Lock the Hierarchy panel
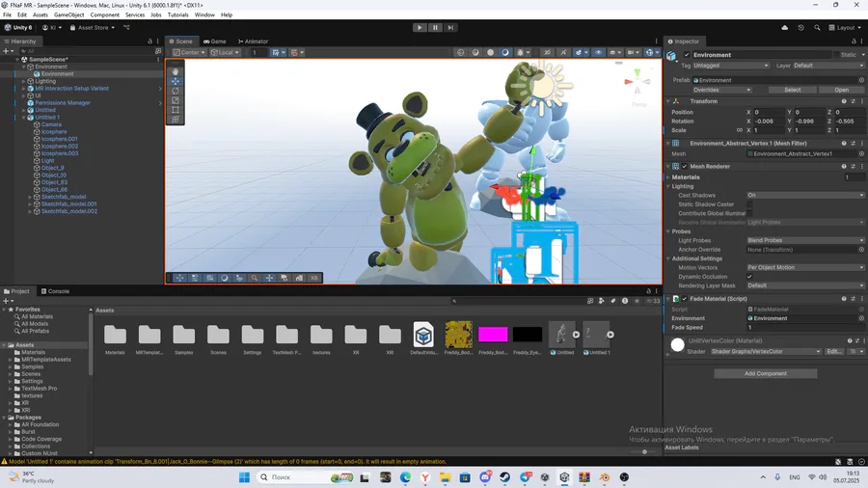The image size is (868, 488). click(149, 41)
